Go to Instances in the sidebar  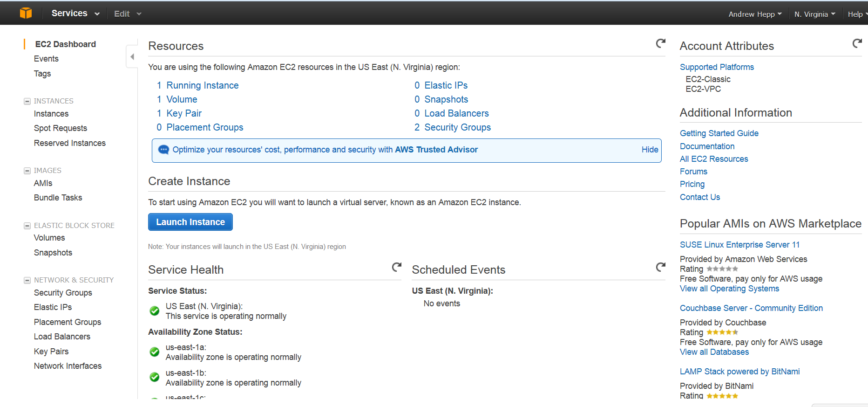pos(51,114)
